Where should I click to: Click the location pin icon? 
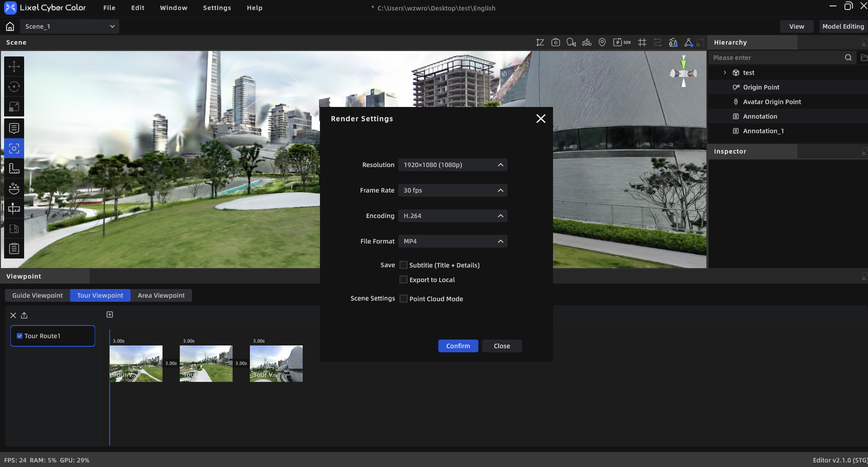pos(602,42)
